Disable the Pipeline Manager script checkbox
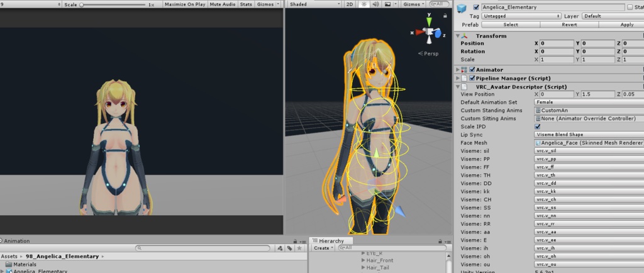644x273 pixels. [x=472, y=79]
